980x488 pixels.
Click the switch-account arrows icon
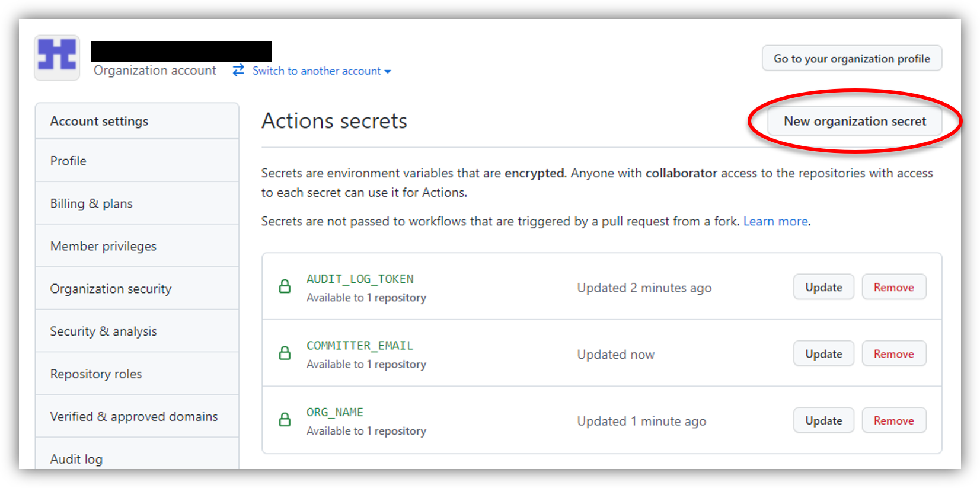point(238,70)
